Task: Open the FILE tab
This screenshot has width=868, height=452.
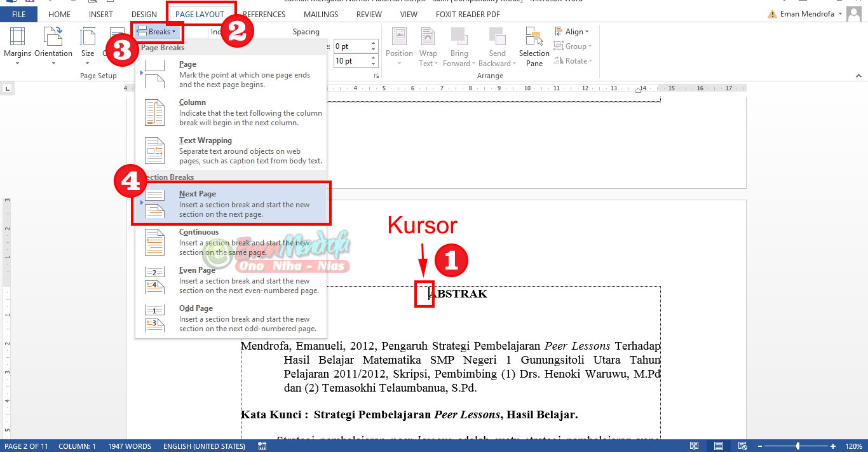Action: coord(19,14)
